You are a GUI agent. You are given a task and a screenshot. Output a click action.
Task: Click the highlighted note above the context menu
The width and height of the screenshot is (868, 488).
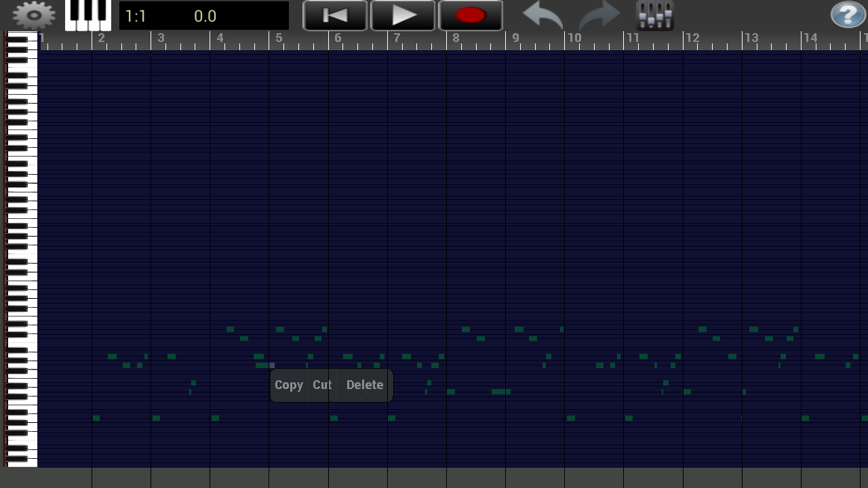[x=272, y=365]
